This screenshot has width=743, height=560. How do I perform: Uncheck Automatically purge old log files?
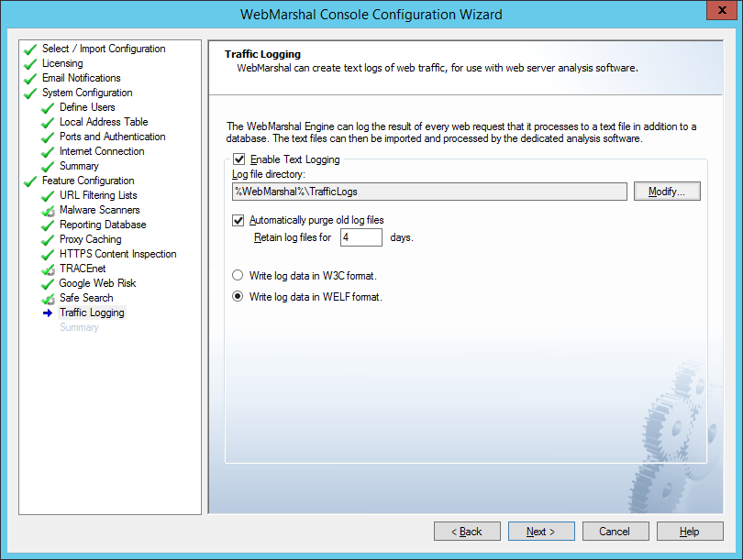click(239, 220)
